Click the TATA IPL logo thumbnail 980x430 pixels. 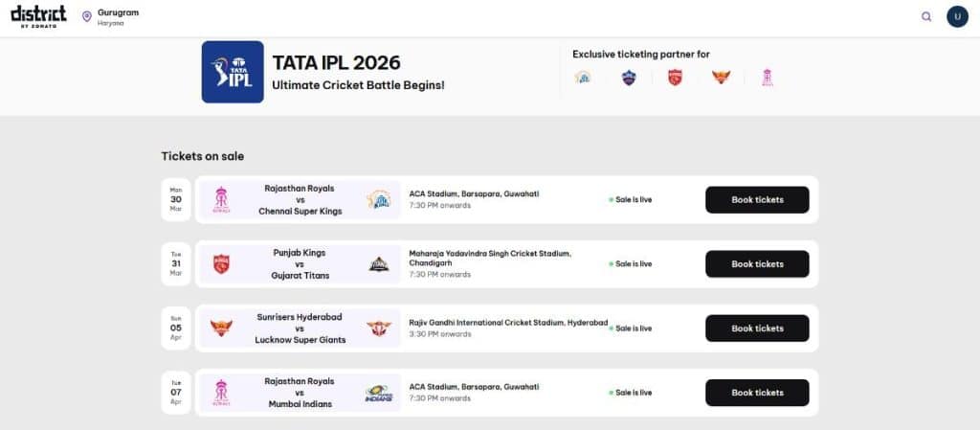(233, 72)
